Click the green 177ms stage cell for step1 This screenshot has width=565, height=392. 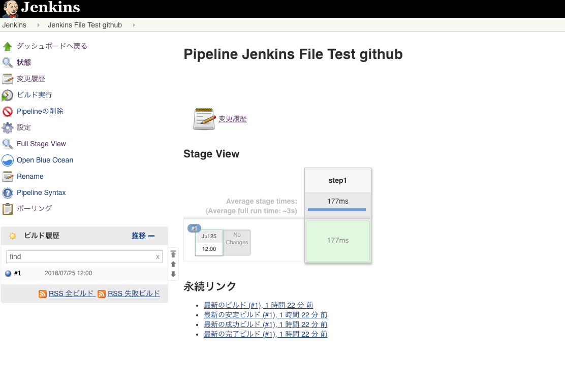point(337,240)
